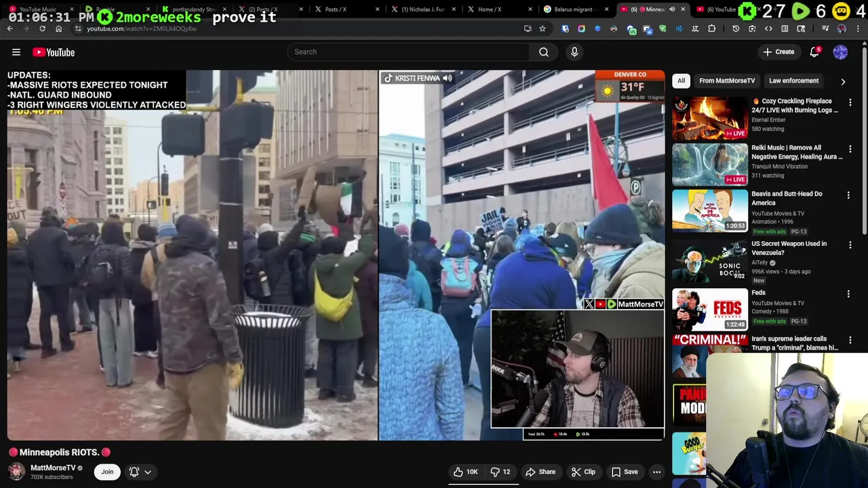Select Law enforcement filter chip
Viewport: 868px width, 488px height.
(x=793, y=81)
